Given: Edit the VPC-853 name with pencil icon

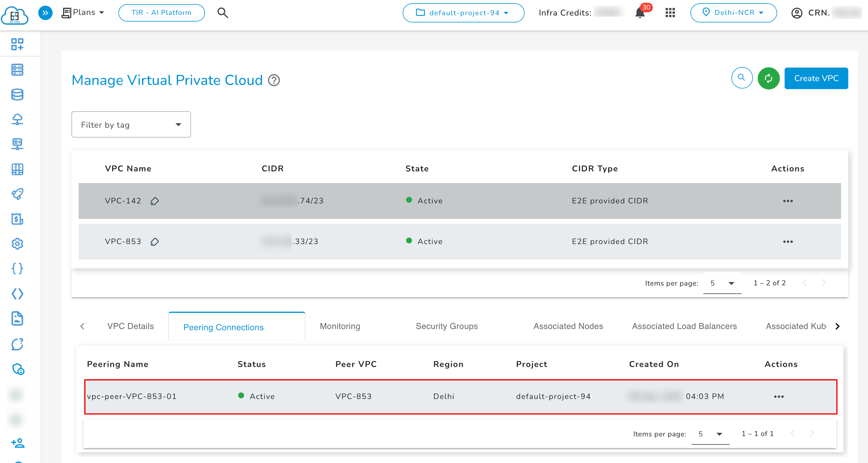Looking at the screenshot, I should tap(155, 241).
